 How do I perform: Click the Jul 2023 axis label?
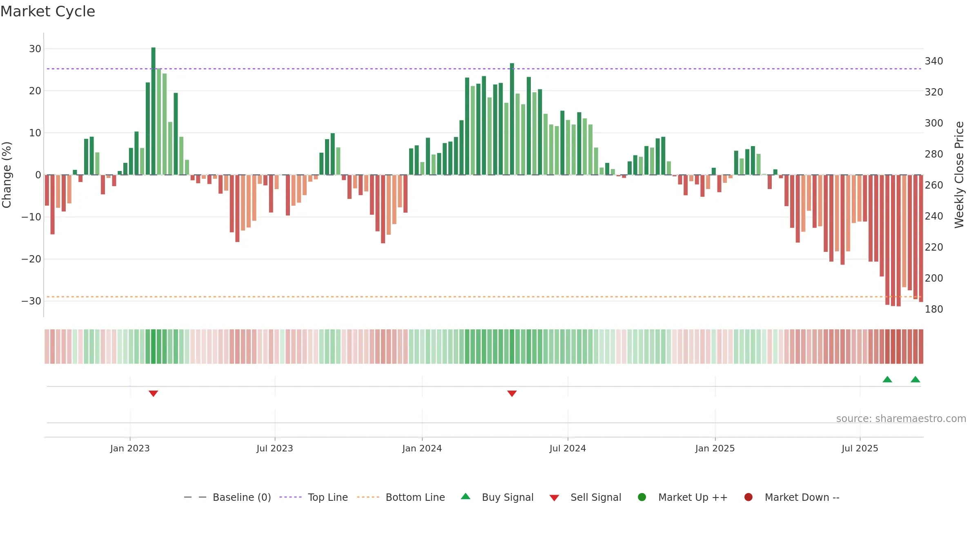[x=275, y=448]
